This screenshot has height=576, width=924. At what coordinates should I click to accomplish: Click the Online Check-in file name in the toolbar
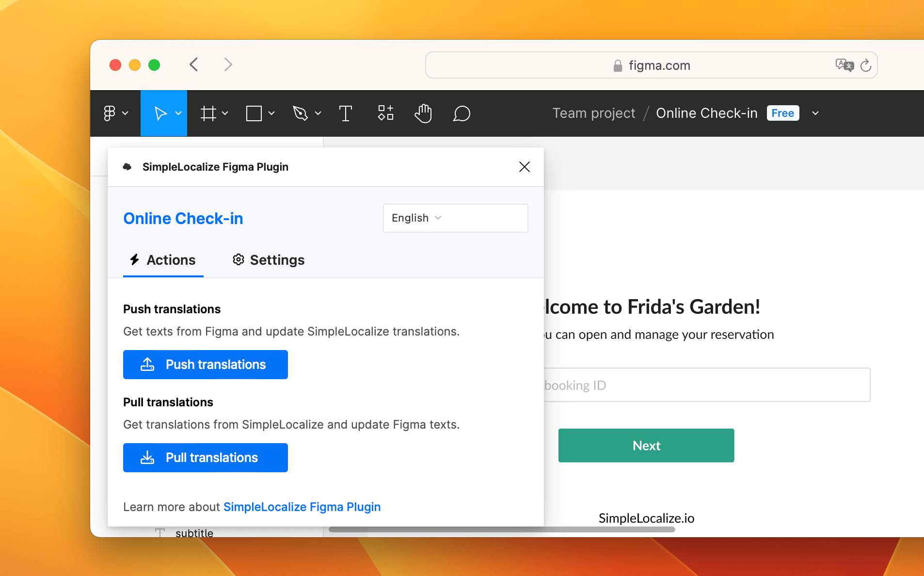coord(707,113)
